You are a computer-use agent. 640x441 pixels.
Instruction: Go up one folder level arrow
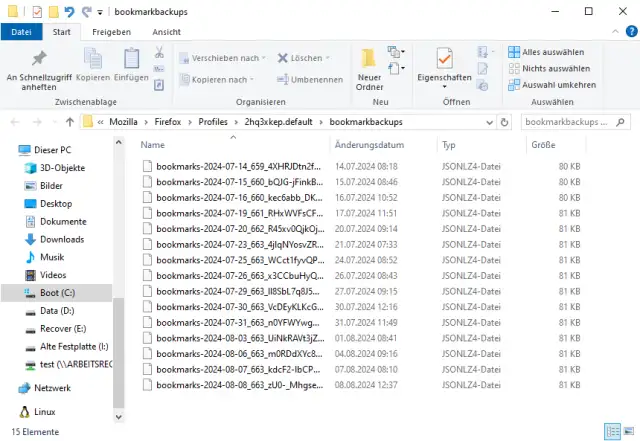[x=70, y=122]
